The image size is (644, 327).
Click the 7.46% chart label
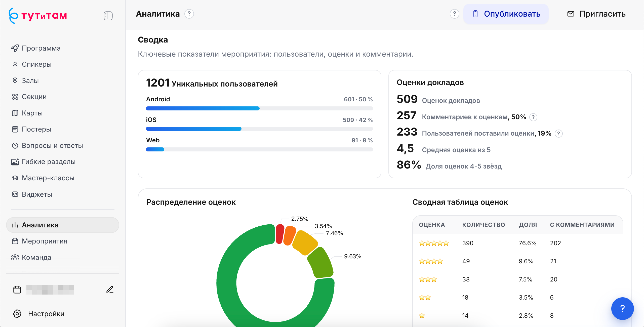(334, 233)
